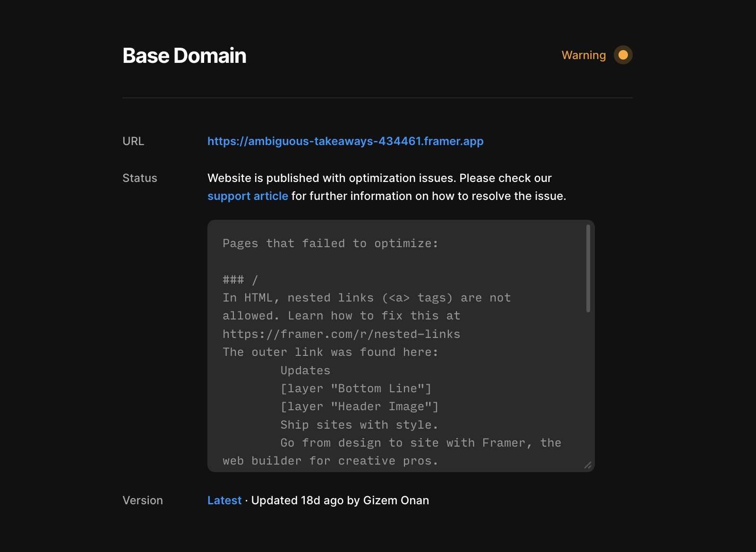Click the Warning status label
The height and width of the screenshot is (552, 756).
pos(584,55)
